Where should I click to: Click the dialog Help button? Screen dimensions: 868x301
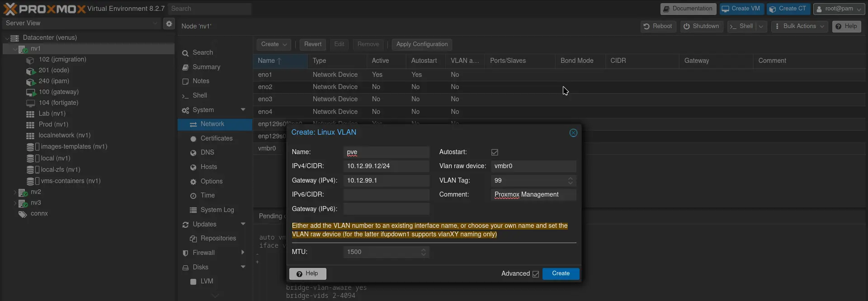click(307, 274)
